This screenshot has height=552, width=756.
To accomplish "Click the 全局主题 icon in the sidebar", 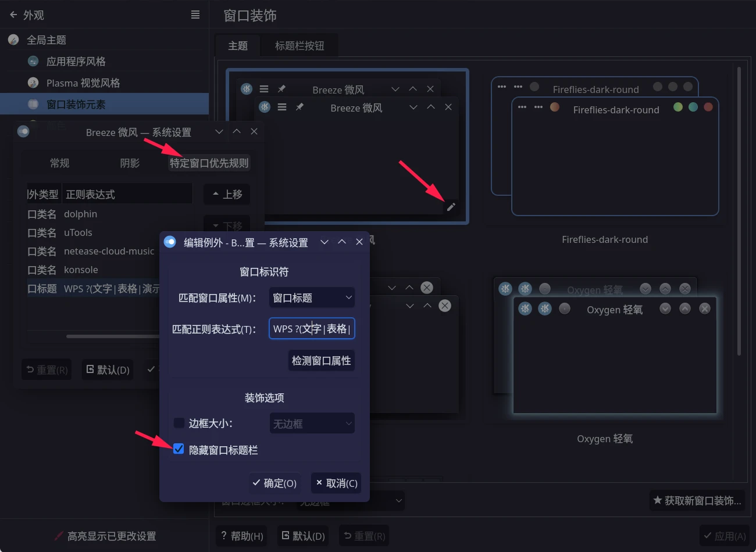I will coord(14,40).
